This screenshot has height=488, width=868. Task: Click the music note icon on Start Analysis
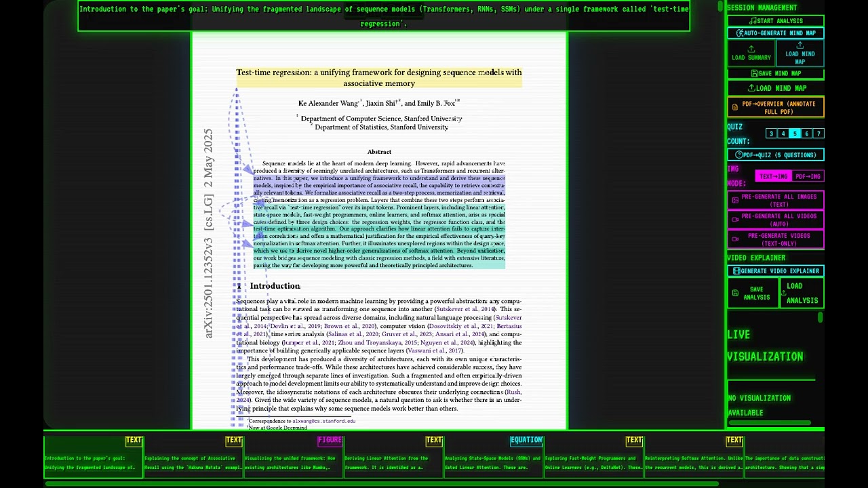(753, 21)
